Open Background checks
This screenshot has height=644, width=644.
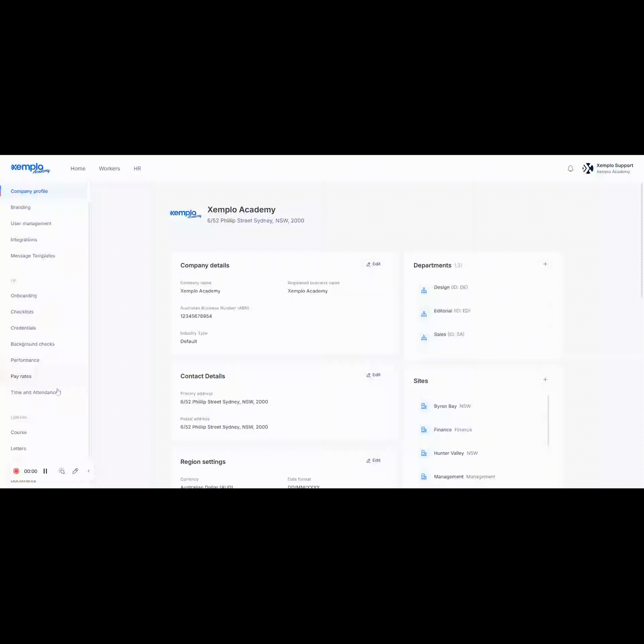[33, 344]
